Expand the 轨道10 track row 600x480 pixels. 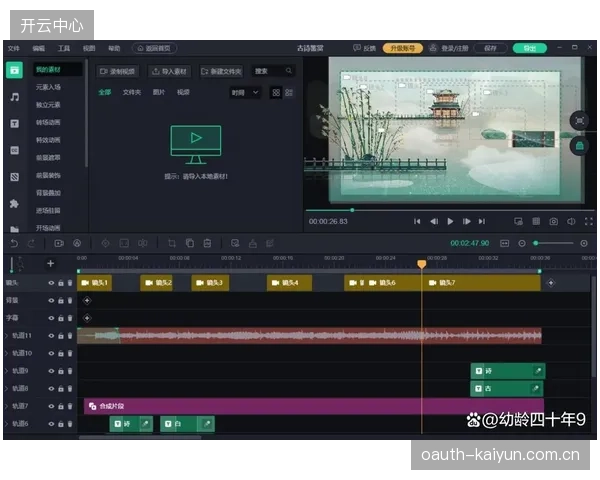click(6, 353)
